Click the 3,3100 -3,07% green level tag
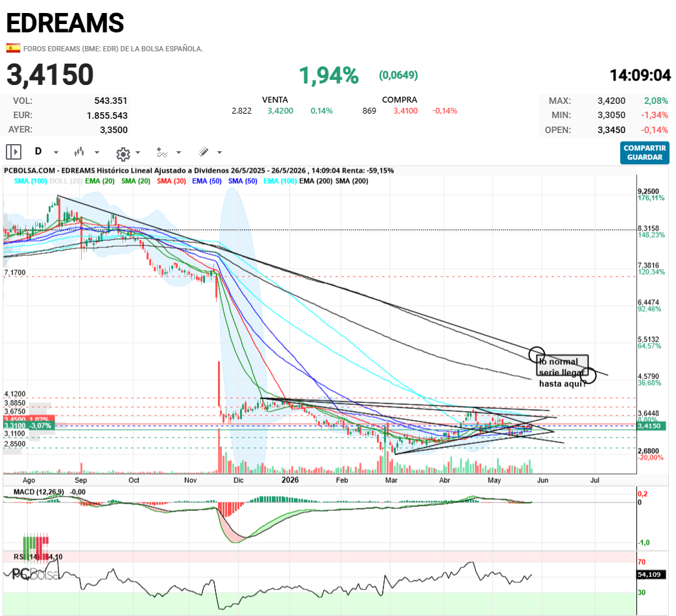Screen dimensions: 676x616 click(29, 426)
